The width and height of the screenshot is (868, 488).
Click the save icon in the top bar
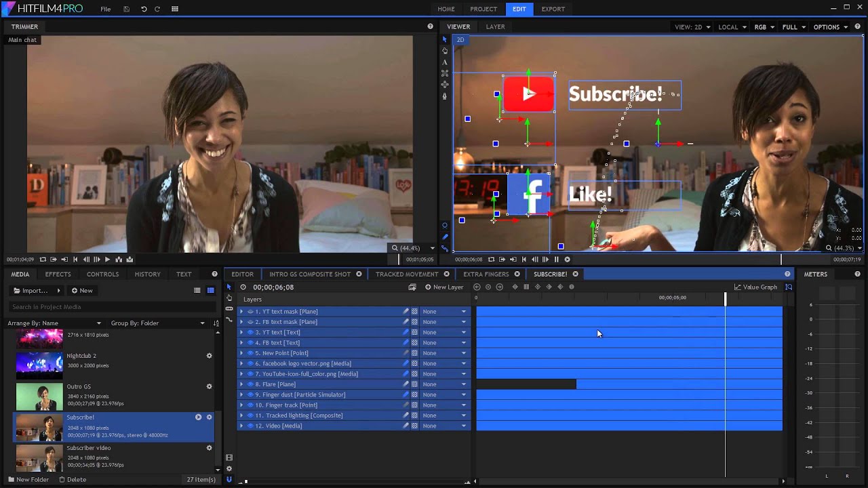(127, 9)
